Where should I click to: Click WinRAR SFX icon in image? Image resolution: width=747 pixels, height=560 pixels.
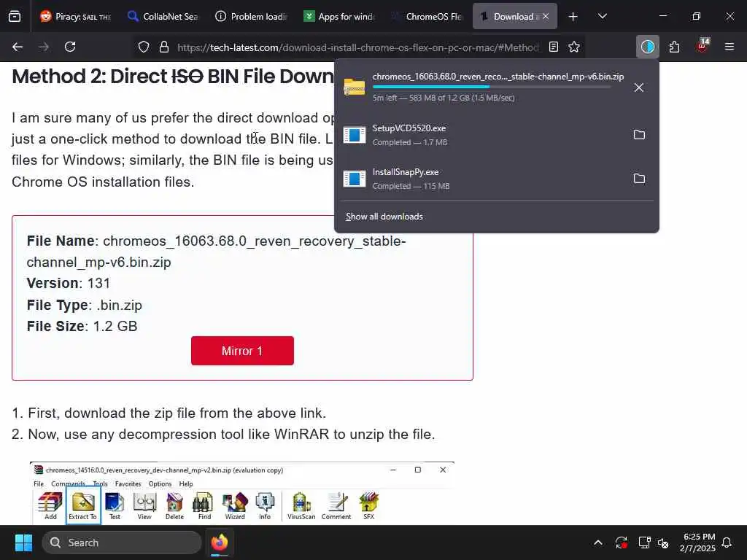368,506
